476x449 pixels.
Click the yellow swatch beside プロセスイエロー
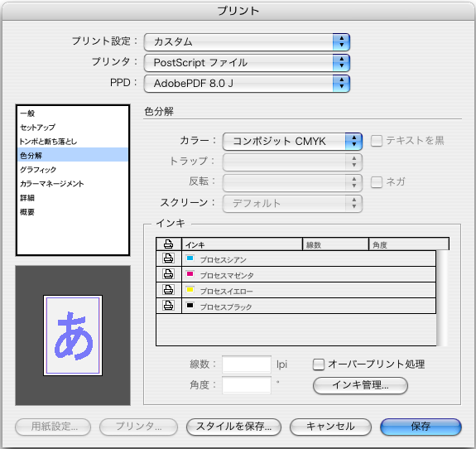(190, 289)
